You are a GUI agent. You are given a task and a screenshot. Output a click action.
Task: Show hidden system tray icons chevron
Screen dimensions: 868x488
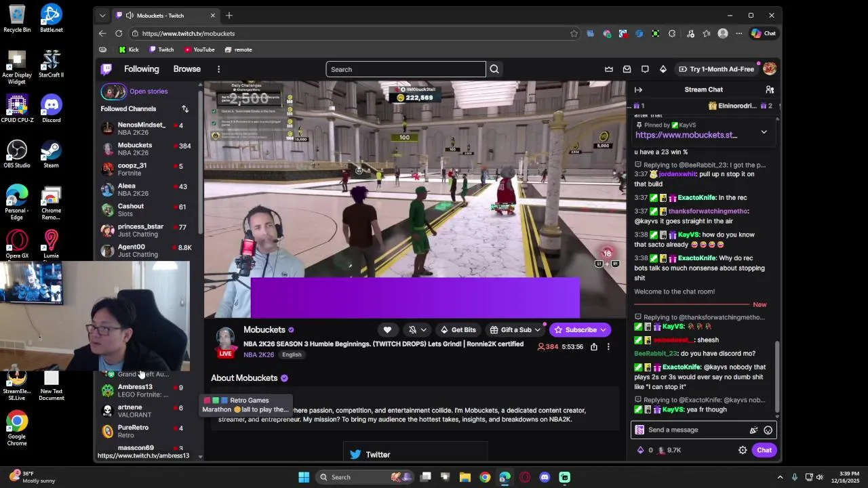[x=780, y=477]
